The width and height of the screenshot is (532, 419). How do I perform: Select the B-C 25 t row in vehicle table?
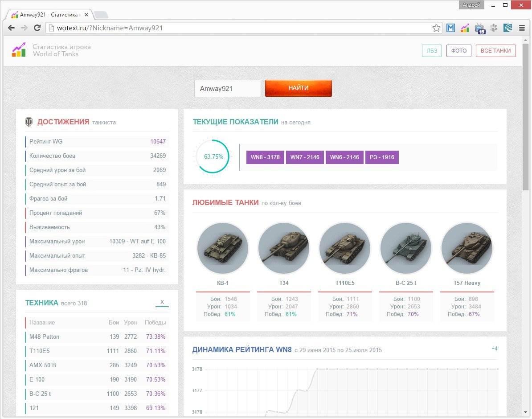click(x=97, y=394)
